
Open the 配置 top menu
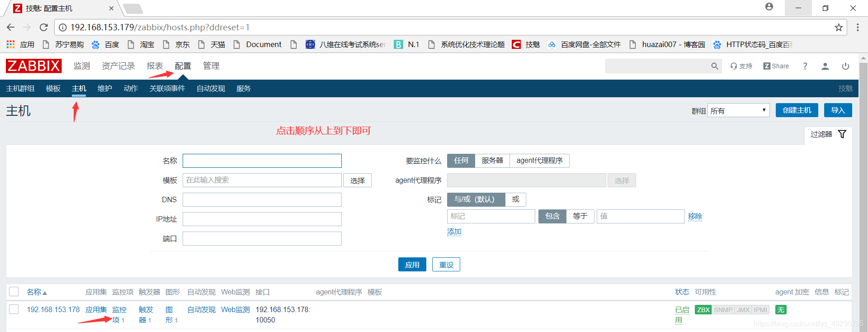click(183, 66)
